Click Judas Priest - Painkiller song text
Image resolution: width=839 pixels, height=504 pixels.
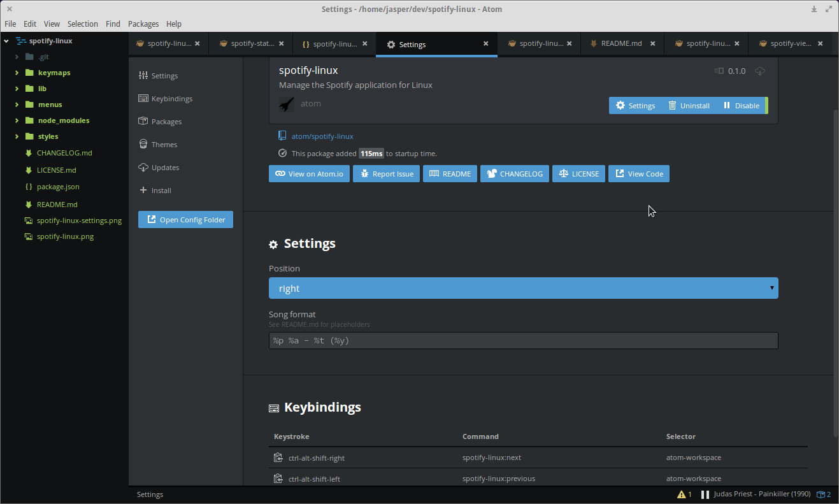pyautogui.click(x=762, y=494)
